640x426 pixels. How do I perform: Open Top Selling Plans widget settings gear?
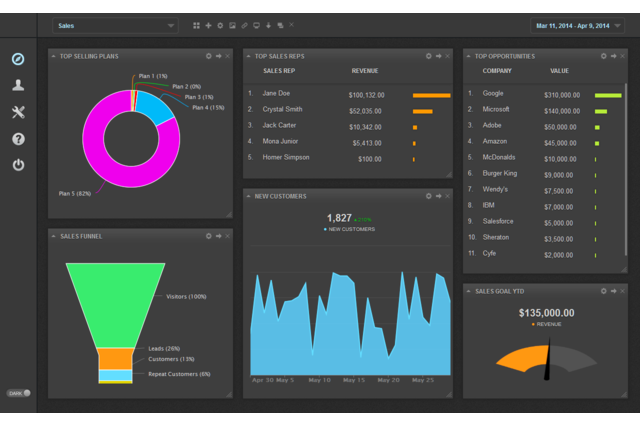pyautogui.click(x=208, y=56)
